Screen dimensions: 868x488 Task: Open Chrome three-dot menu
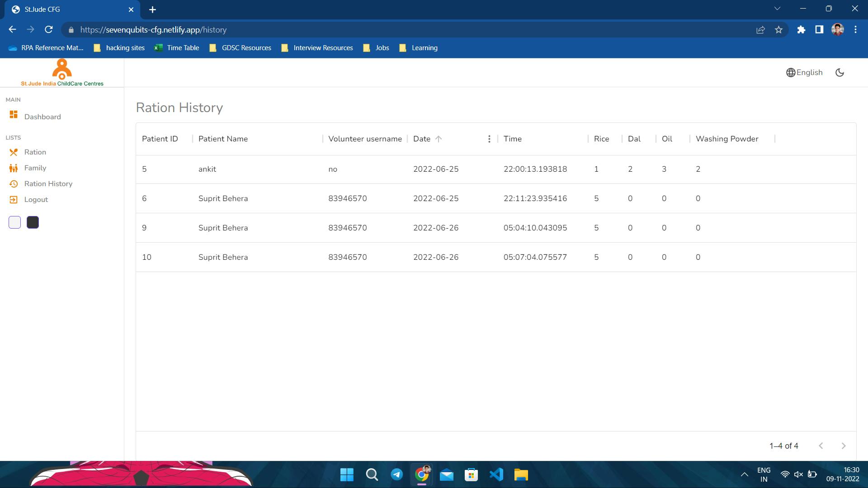[x=855, y=30]
